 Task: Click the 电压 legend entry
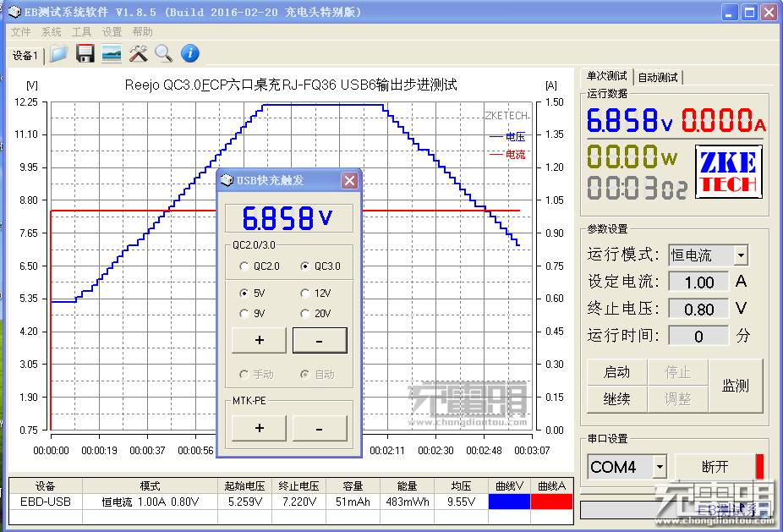click(507, 136)
